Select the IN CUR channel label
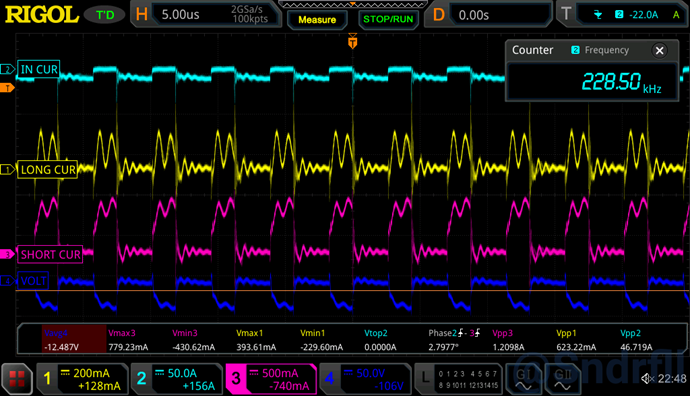 [39, 69]
